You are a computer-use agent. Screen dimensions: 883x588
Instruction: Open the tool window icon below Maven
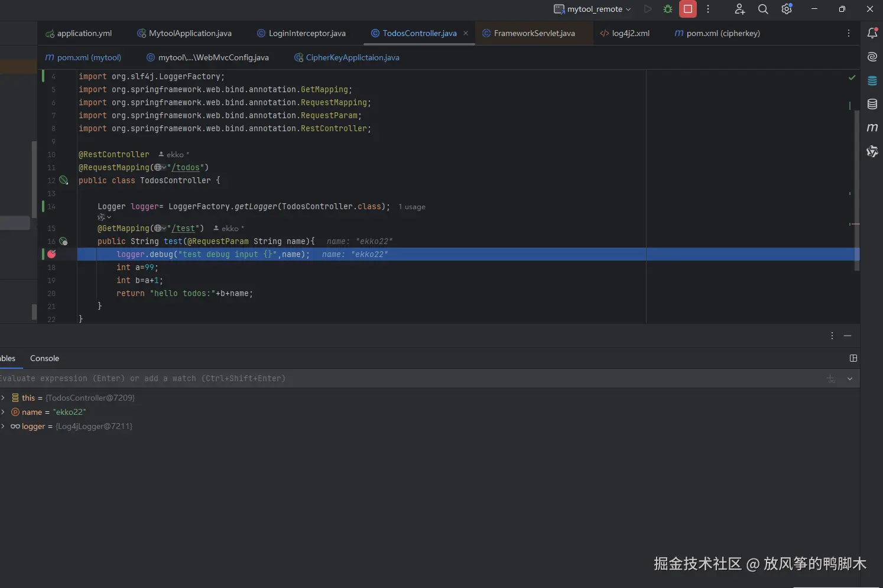coord(872,151)
